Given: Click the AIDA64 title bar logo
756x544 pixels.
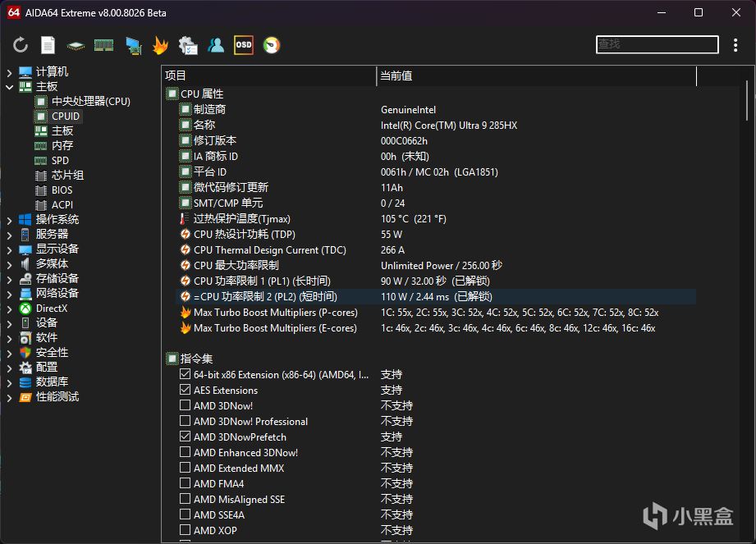Looking at the screenshot, I should coord(13,12).
